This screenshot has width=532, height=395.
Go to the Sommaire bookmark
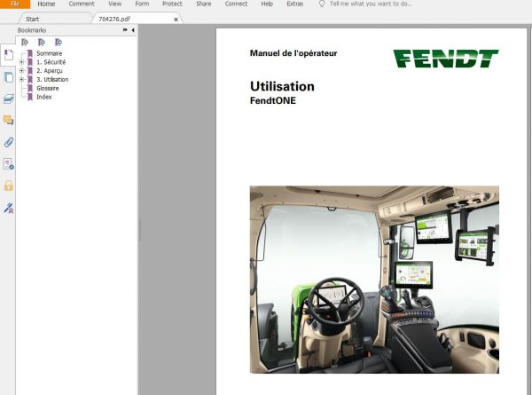[x=49, y=53]
